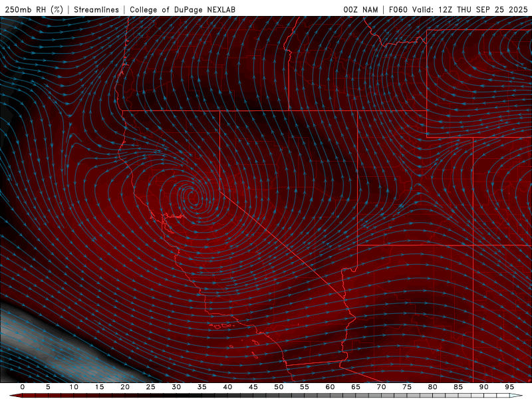
Task: Click the '10' value on the color scale
Action: (74, 387)
